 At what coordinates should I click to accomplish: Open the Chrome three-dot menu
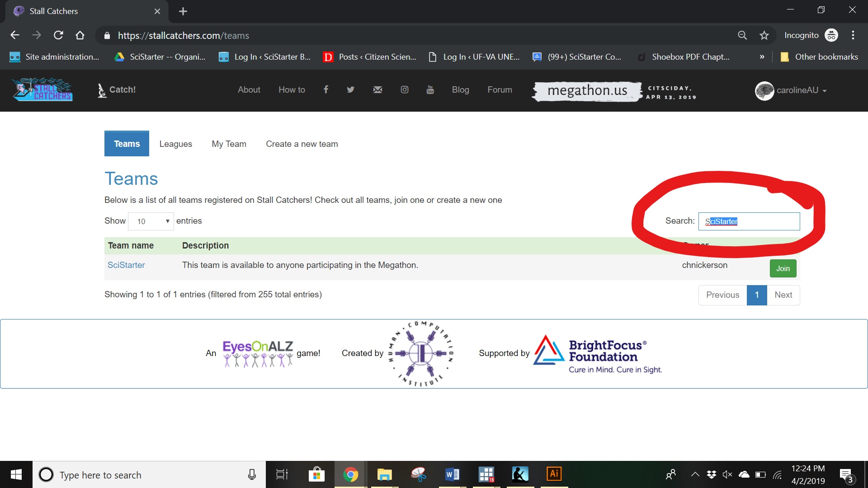click(853, 35)
